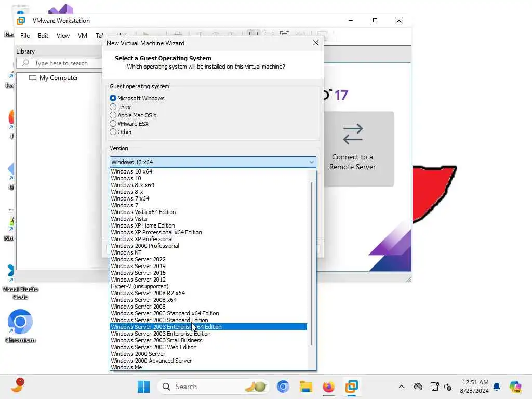Open the clock and calendar flyout
The image size is (532, 399).
pos(474,387)
